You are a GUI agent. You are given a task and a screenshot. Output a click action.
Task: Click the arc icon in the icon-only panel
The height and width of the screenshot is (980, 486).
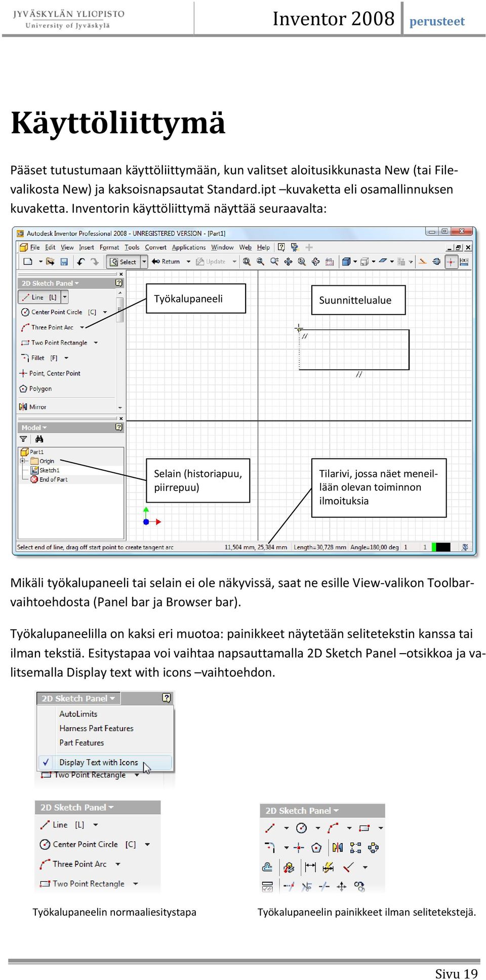pyautogui.click(x=333, y=828)
